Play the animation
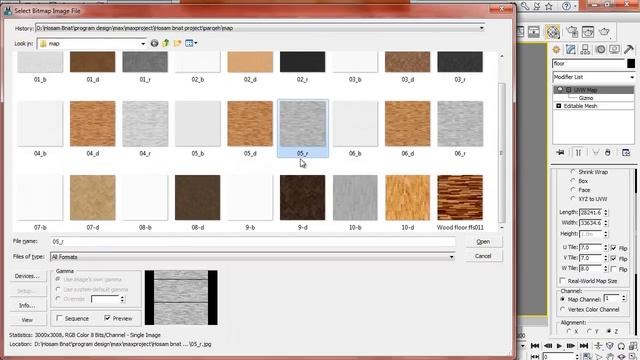The width and height of the screenshot is (640, 360). click(559, 346)
